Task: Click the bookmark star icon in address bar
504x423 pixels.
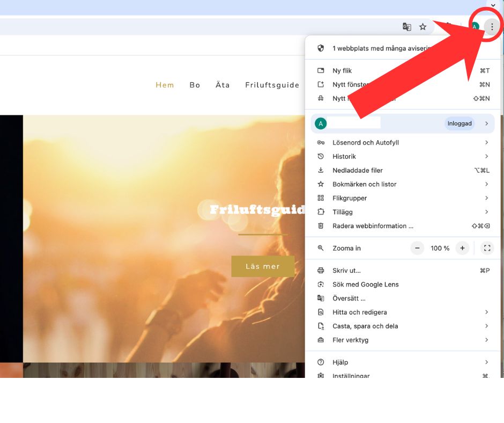Action: click(423, 27)
